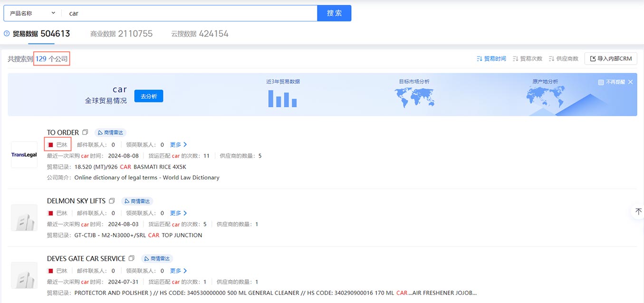The width and height of the screenshot is (644, 303).
Task: Copy the TO ORDER company name
Action: tap(85, 133)
